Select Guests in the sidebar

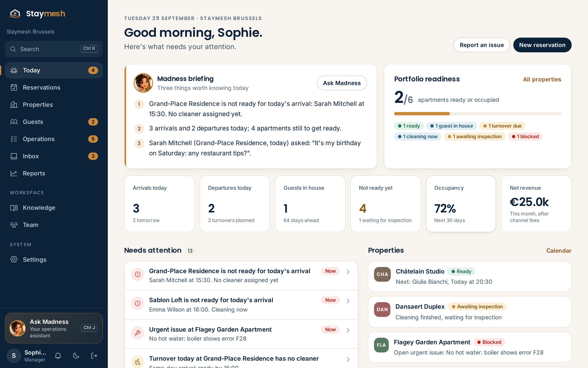point(54,122)
